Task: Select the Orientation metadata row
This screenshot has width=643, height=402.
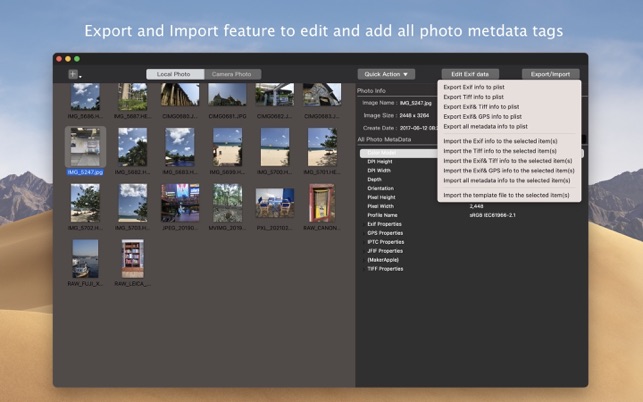Action: coord(381,189)
